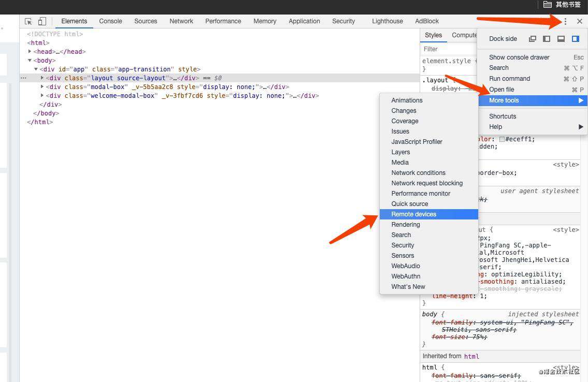Dock DevTools to the left side
The width and height of the screenshot is (588, 382).
[x=547, y=39]
